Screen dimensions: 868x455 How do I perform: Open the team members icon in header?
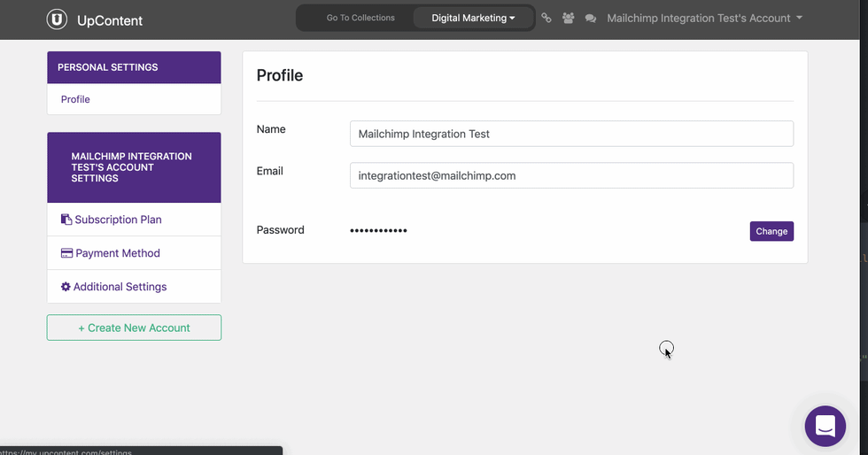click(x=568, y=18)
